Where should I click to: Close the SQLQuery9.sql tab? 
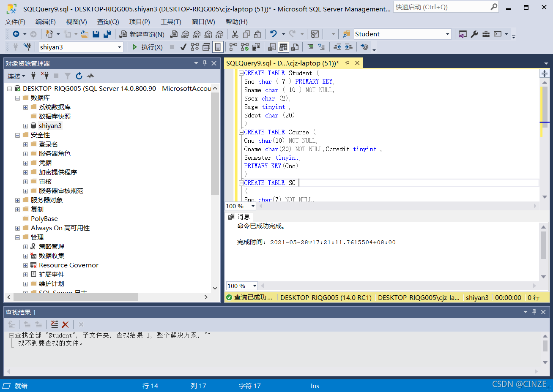click(357, 63)
